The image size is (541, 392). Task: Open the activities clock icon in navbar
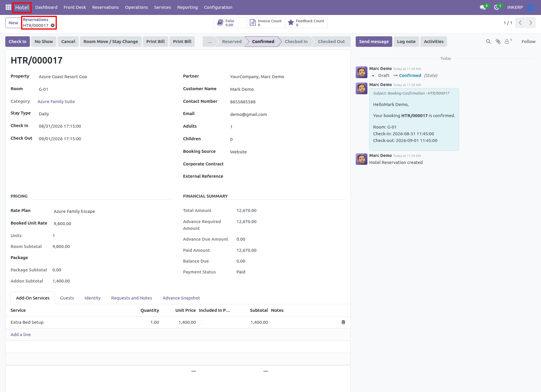tap(497, 7)
